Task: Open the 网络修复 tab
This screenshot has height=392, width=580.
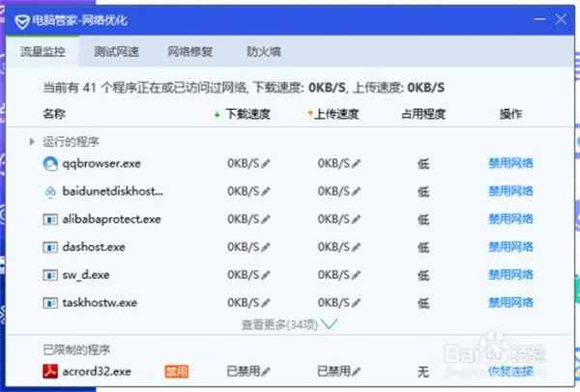Action: point(190,51)
